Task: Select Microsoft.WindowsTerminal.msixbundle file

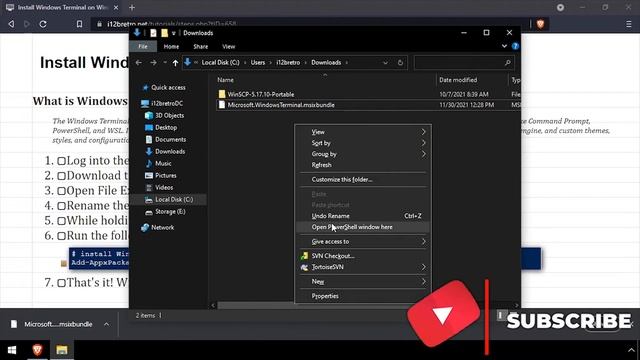Action: point(281,105)
